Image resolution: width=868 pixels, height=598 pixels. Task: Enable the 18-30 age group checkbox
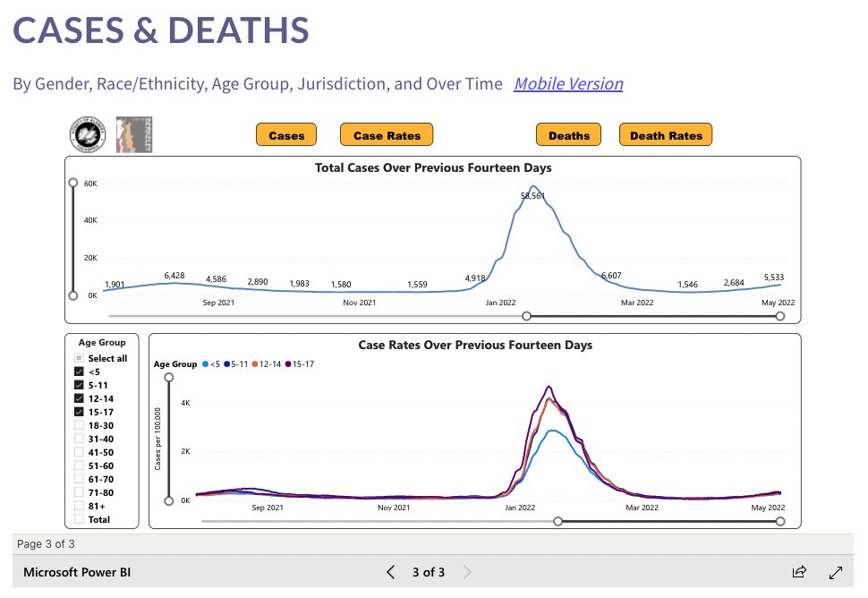(x=80, y=425)
